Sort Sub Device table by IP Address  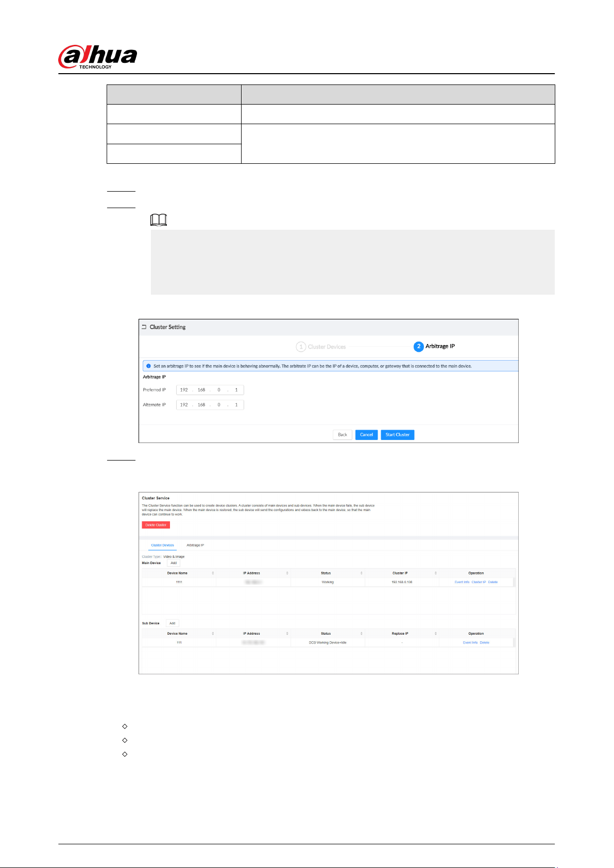coord(287,634)
